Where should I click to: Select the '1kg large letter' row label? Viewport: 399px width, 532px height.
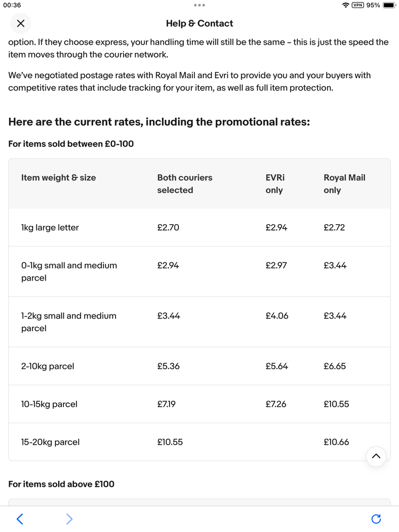50,227
